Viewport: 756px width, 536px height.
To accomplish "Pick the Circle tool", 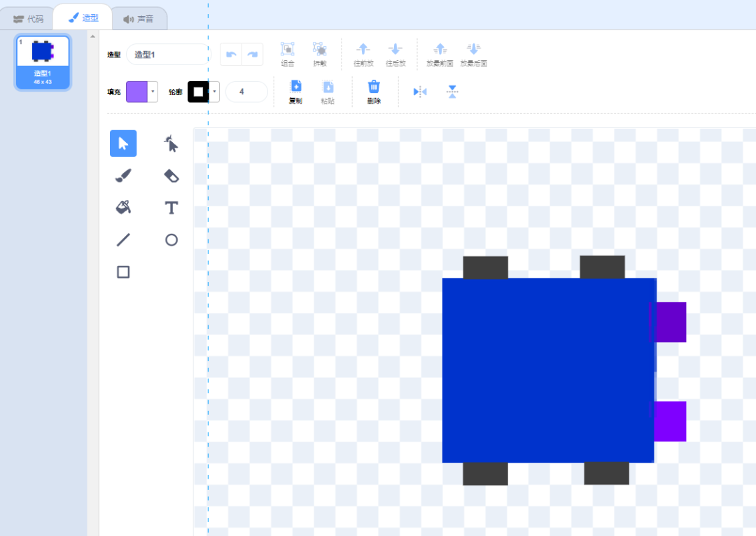I will pyautogui.click(x=171, y=240).
